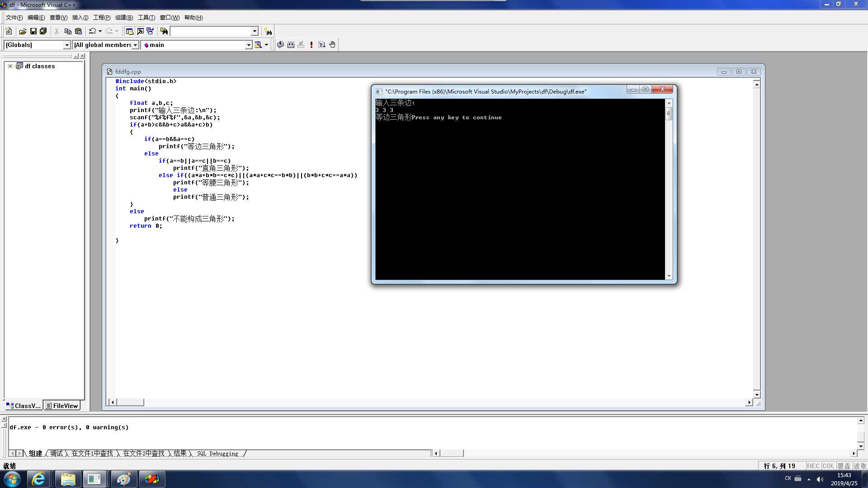Click the Undo arrow icon
This screenshot has width=868, height=488.
92,31
